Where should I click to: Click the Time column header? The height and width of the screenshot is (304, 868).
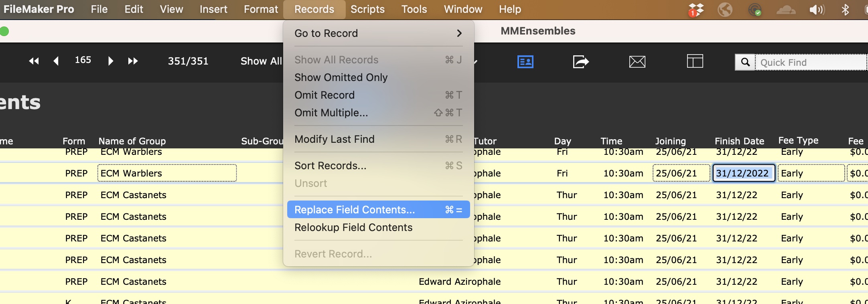point(611,141)
